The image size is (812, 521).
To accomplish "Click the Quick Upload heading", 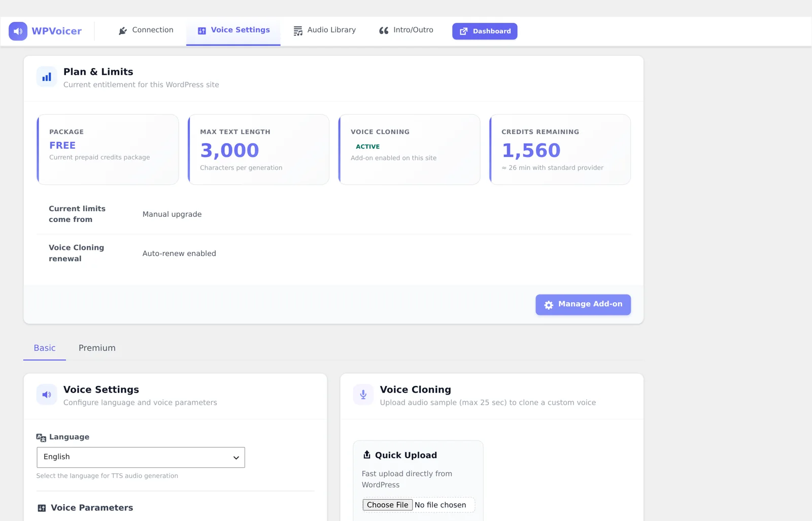I will click(405, 455).
